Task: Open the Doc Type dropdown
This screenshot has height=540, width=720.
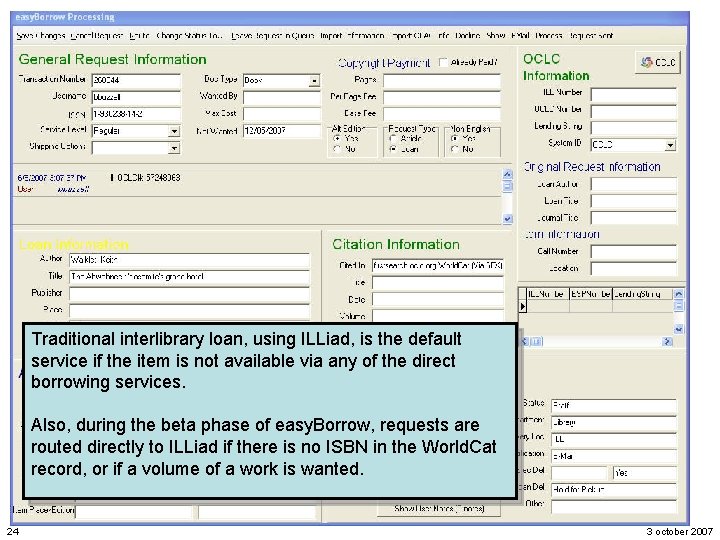Action: click(x=314, y=81)
